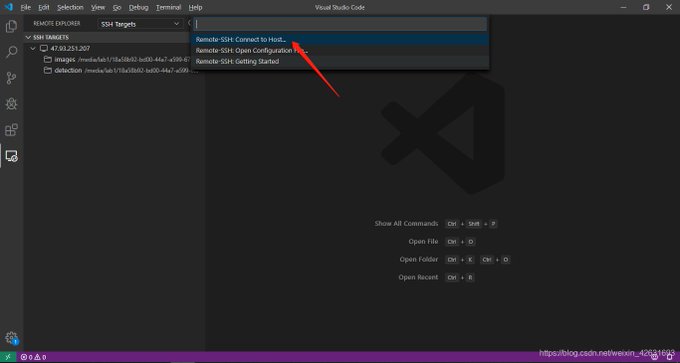Viewport: 680px width, 363px height.
Task: Minimize the Visual Studio Code window
Action: [x=624, y=7]
